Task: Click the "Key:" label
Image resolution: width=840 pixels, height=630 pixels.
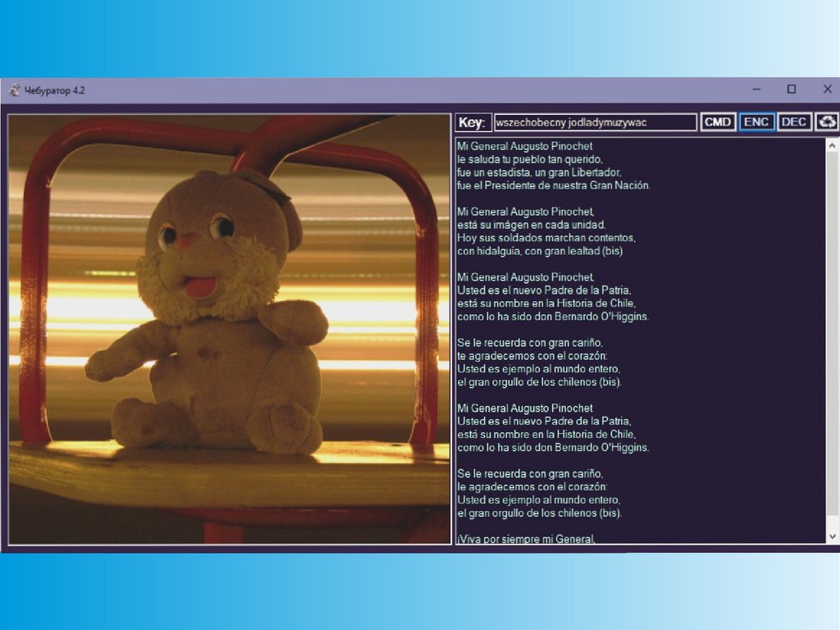Action: (x=472, y=122)
